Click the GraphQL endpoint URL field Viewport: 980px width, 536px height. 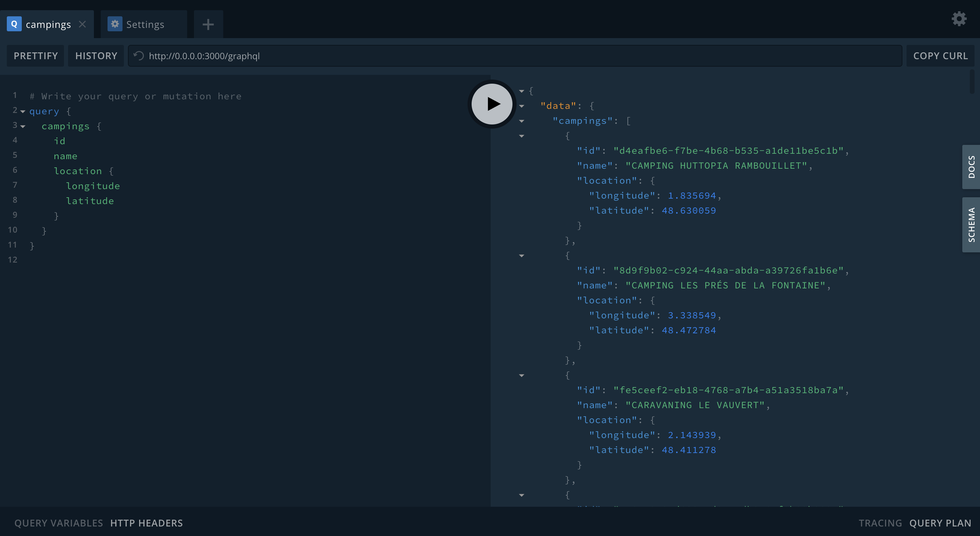pyautogui.click(x=517, y=56)
